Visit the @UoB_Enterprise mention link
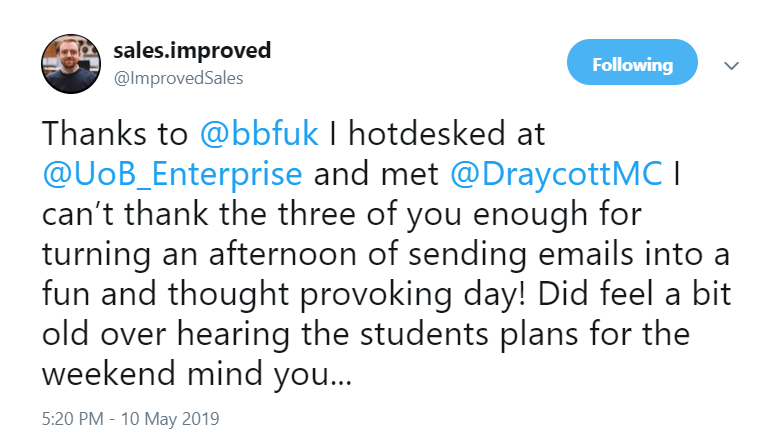Image resolution: width=783 pixels, height=441 pixels. (x=172, y=174)
